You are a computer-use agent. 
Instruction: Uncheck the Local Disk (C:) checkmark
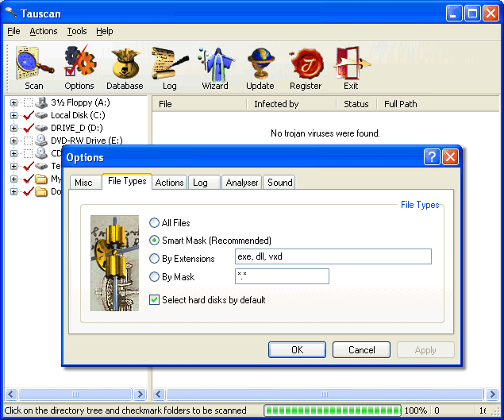click(x=29, y=115)
